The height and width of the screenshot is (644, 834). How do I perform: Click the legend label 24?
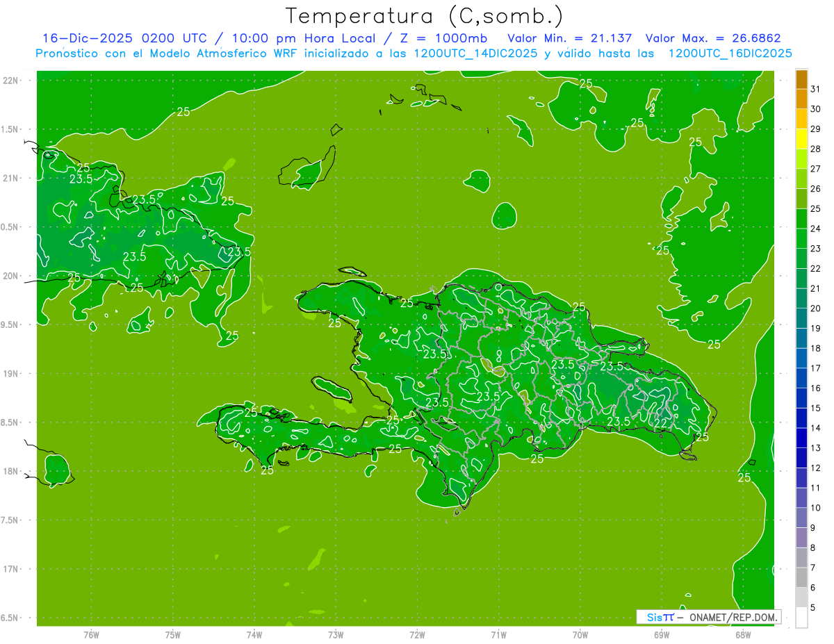816,229
